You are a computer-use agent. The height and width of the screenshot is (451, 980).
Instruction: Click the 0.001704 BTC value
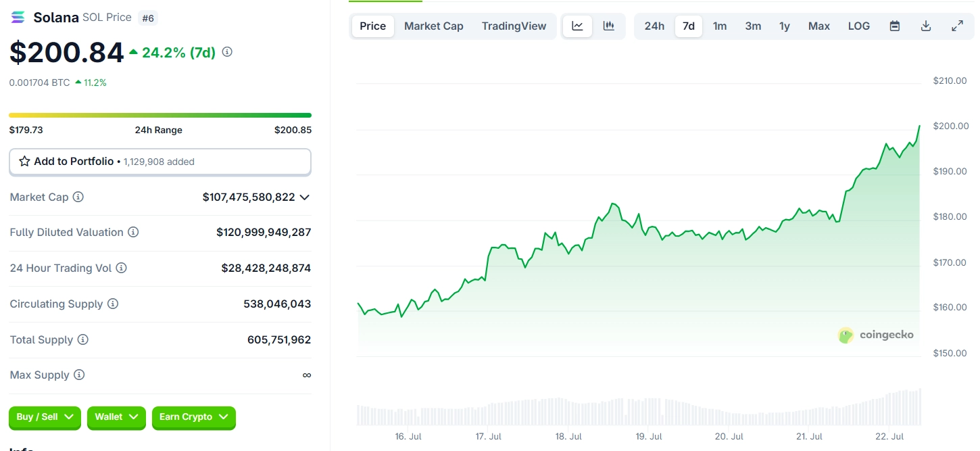[39, 82]
